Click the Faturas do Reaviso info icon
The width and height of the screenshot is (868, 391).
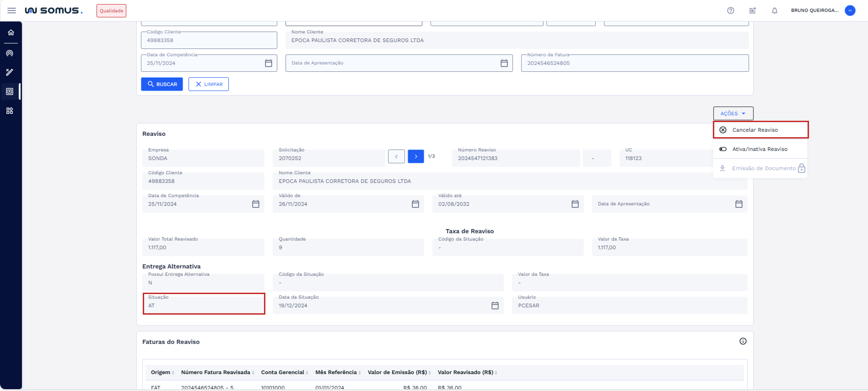[x=743, y=341]
